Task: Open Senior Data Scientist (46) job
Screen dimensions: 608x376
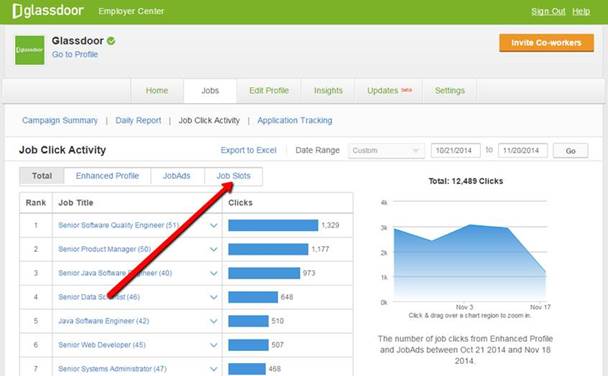Action: (x=99, y=297)
